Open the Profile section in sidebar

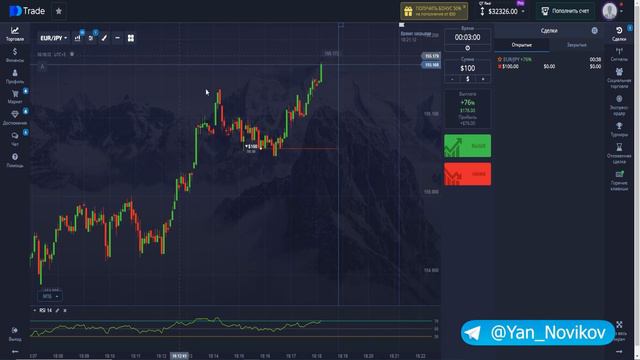(15, 76)
